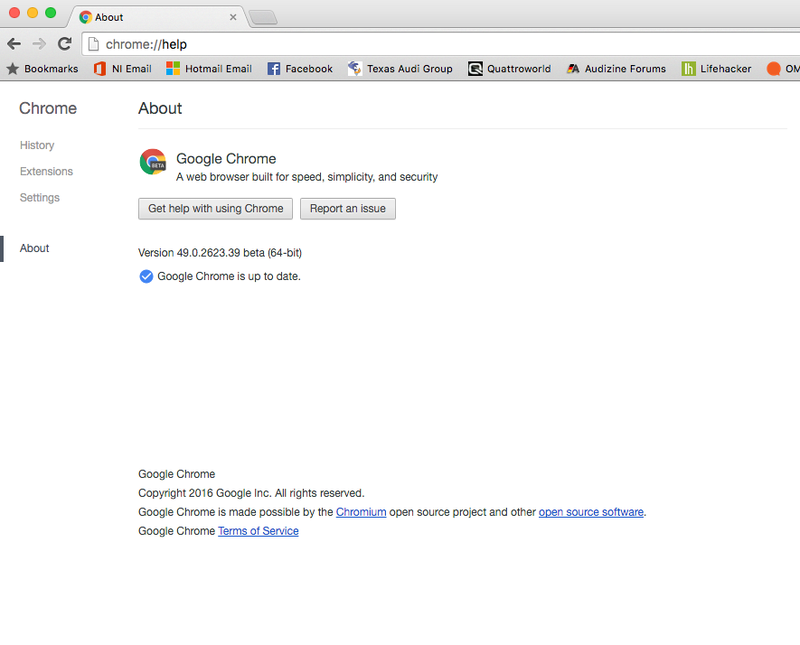Screen dimensions: 800x645
Task: Click 'Google Chrome is up to date.' text
Action: click(x=229, y=277)
